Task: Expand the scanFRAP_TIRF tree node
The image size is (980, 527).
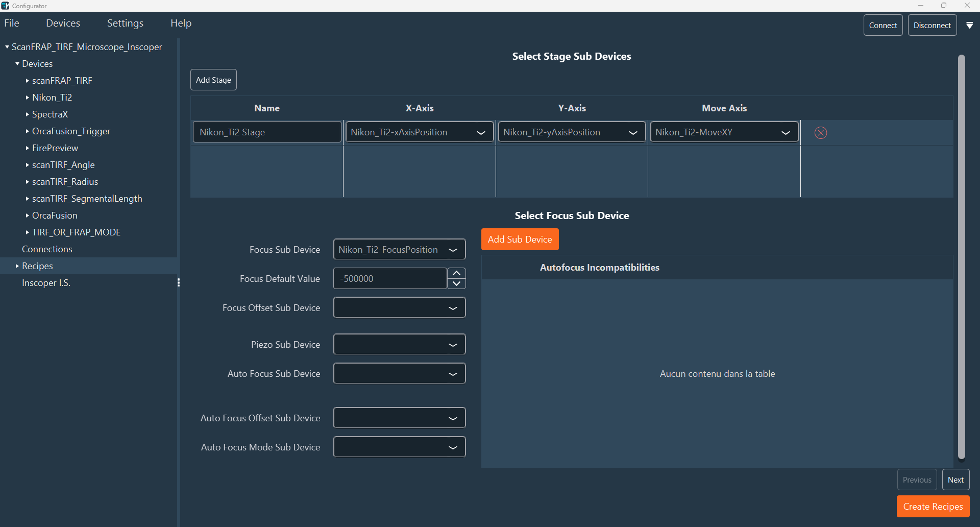Action: click(x=27, y=81)
